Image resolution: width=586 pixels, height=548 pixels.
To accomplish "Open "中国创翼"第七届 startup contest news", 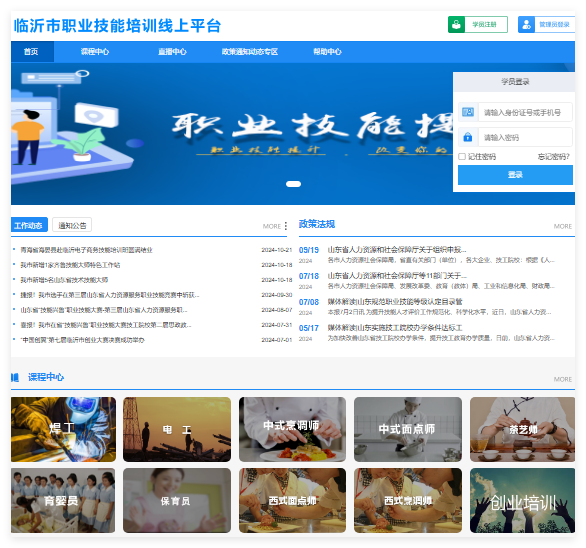I will pos(83,340).
